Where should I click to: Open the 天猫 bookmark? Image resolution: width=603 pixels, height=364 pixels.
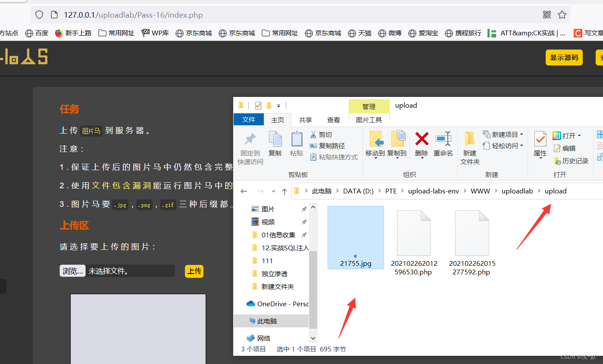[x=359, y=33]
